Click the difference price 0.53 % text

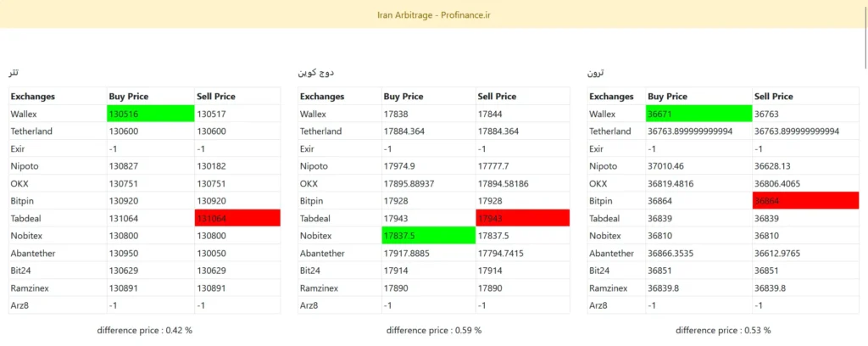click(723, 330)
